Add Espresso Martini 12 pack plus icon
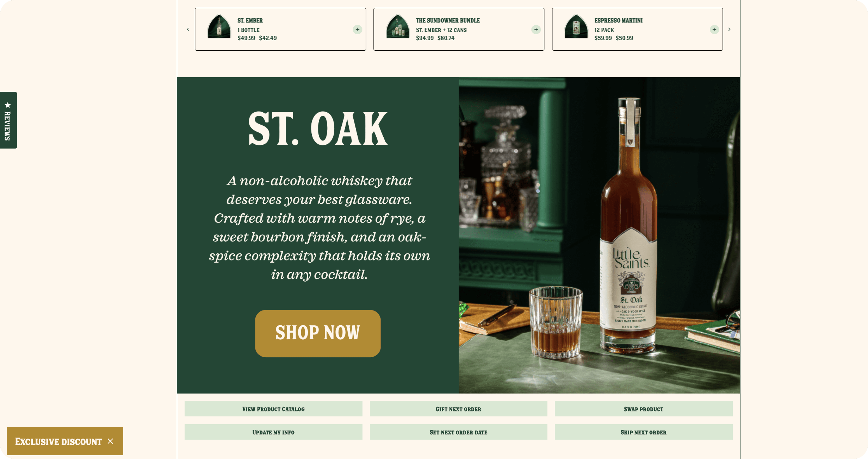The width and height of the screenshot is (868, 459). tap(714, 30)
